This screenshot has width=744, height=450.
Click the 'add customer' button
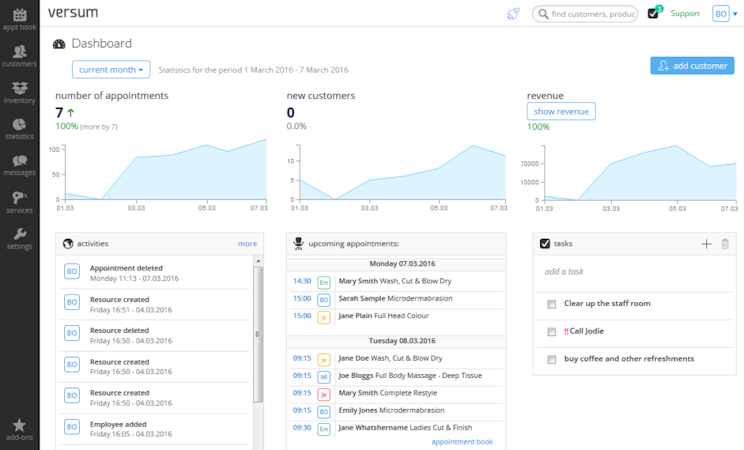pyautogui.click(x=692, y=66)
